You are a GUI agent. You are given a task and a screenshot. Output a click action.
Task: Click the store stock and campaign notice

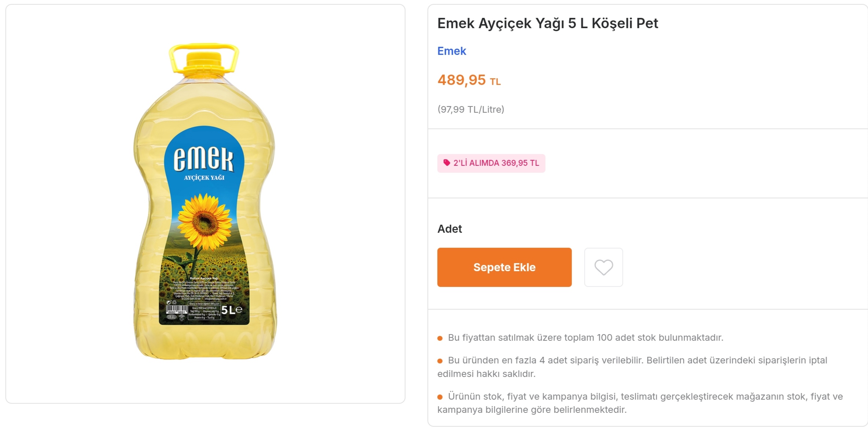[639, 403]
